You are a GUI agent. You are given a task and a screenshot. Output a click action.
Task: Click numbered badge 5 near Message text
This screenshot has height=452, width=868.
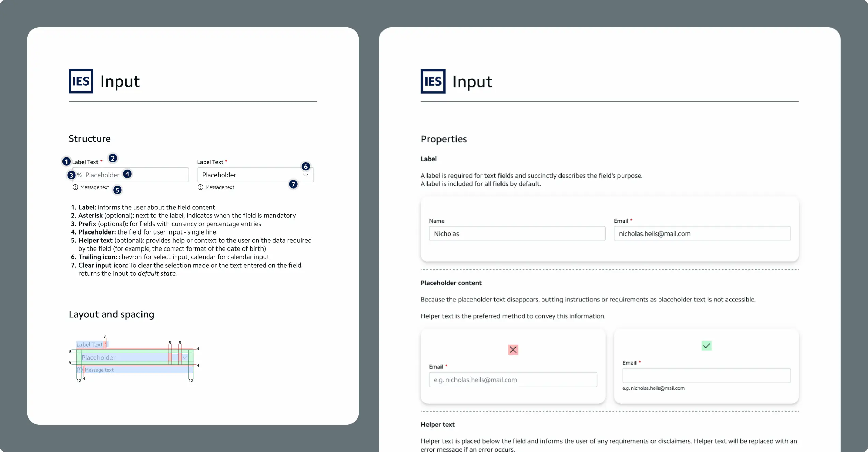tap(117, 190)
